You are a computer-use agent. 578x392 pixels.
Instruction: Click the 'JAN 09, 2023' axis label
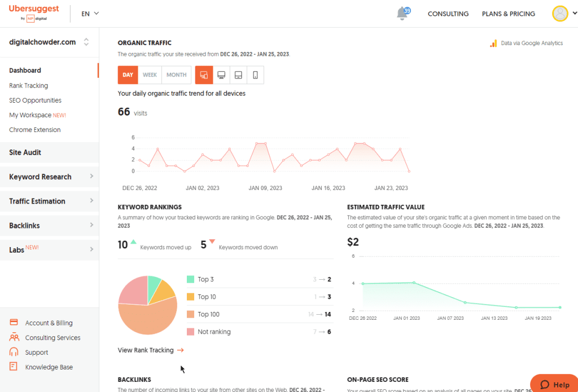(265, 188)
